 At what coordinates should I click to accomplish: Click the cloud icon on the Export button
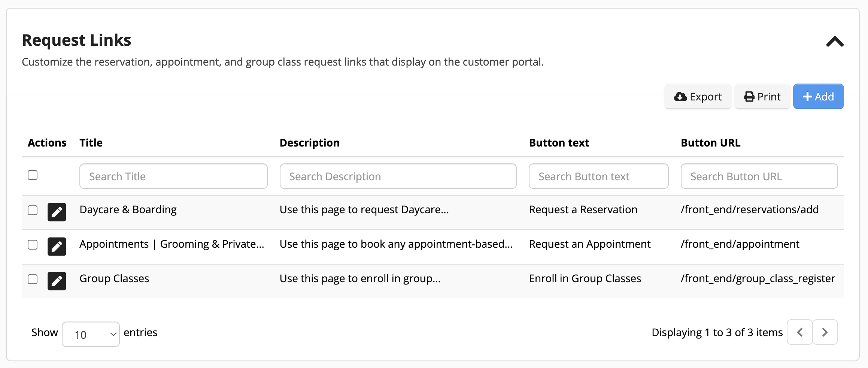[680, 96]
